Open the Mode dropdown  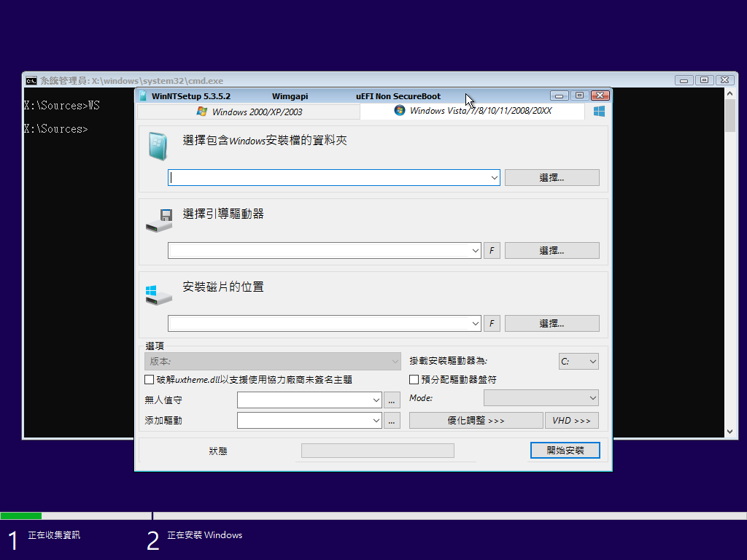(x=541, y=397)
